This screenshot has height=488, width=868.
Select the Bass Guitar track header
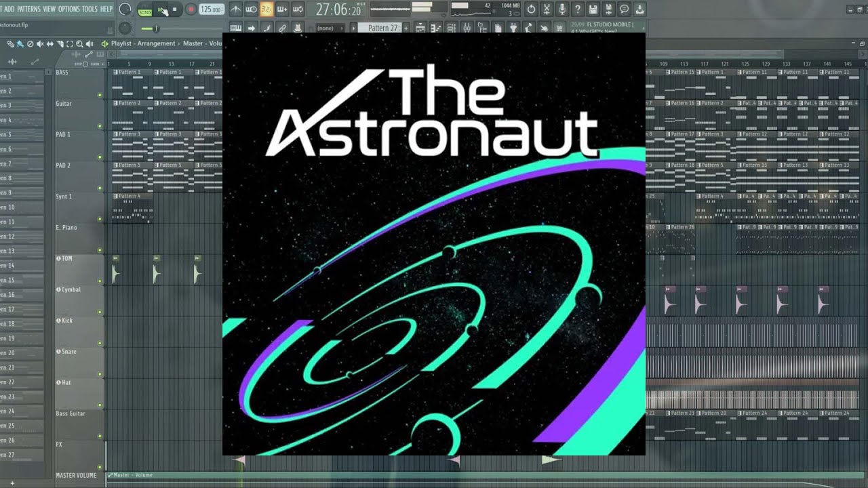point(79,424)
